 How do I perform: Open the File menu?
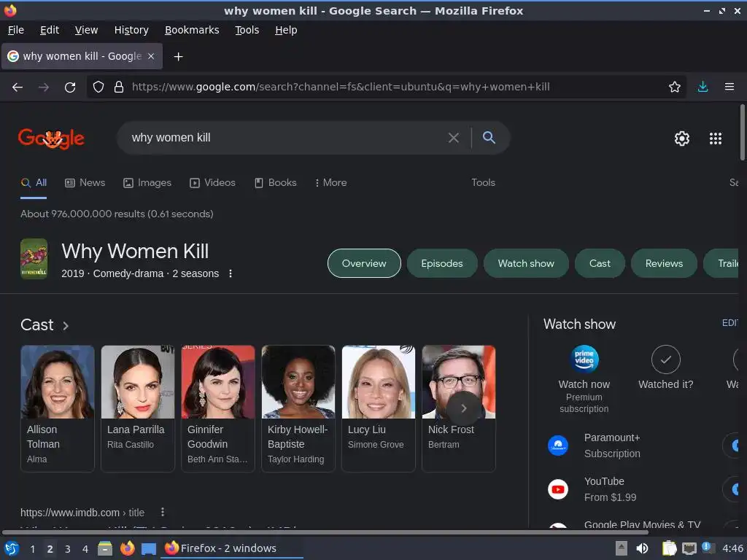(16, 30)
